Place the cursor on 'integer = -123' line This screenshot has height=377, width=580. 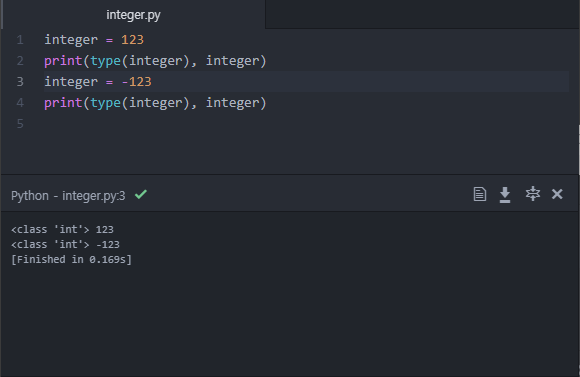[98, 81]
